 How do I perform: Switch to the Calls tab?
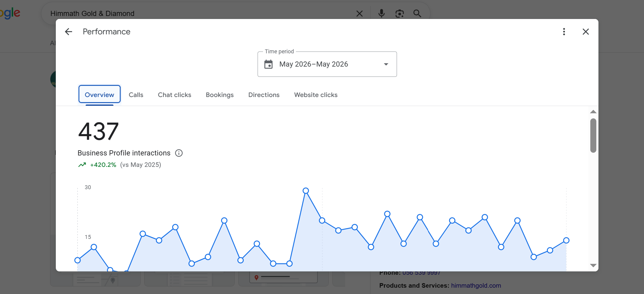[136, 95]
